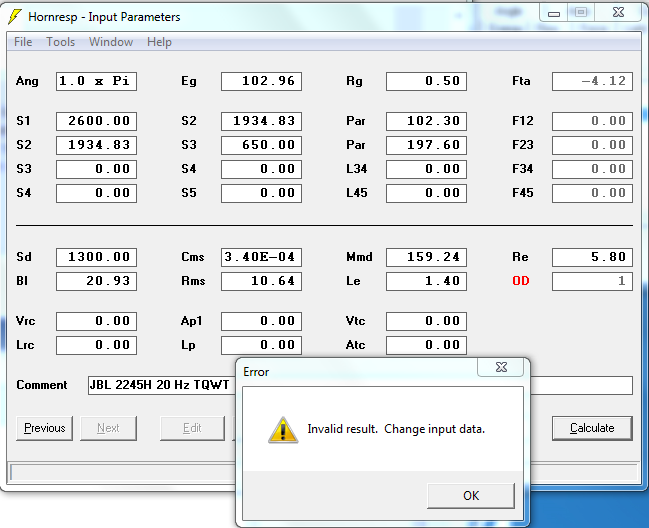Open the File menu
The width and height of the screenshot is (649, 528).
coord(23,42)
